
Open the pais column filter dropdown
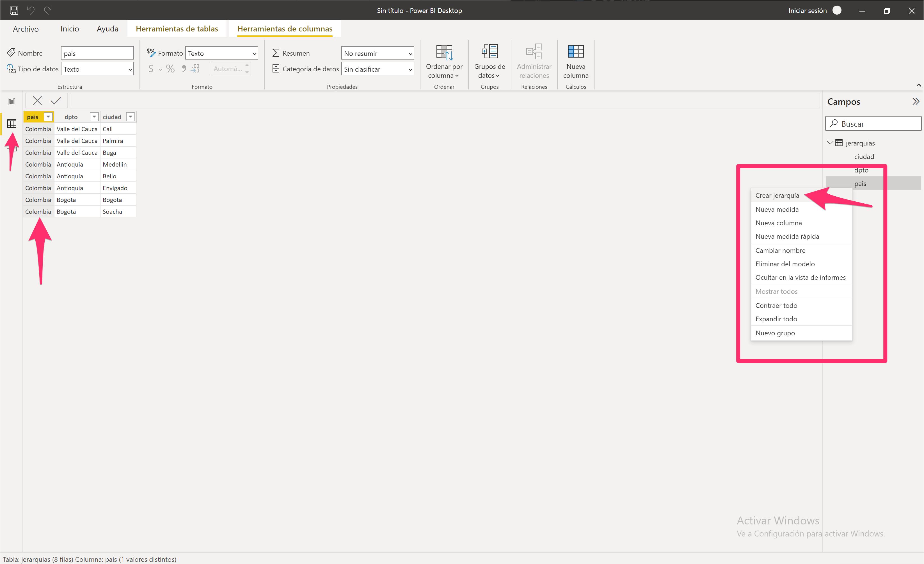pos(48,117)
